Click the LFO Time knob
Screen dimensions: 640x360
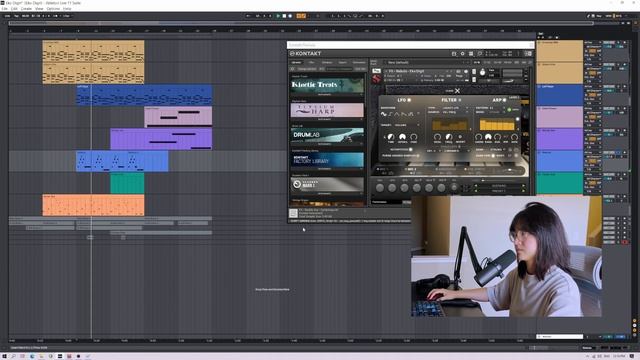391,137
